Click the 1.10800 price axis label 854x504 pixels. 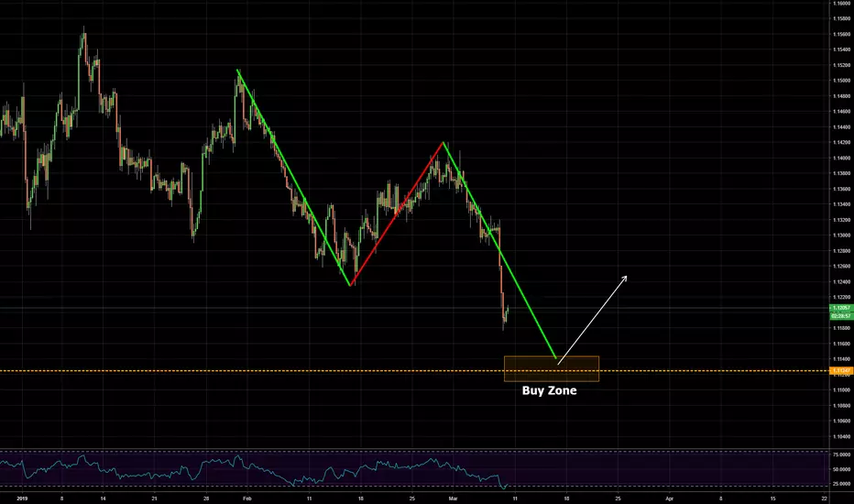841,405
